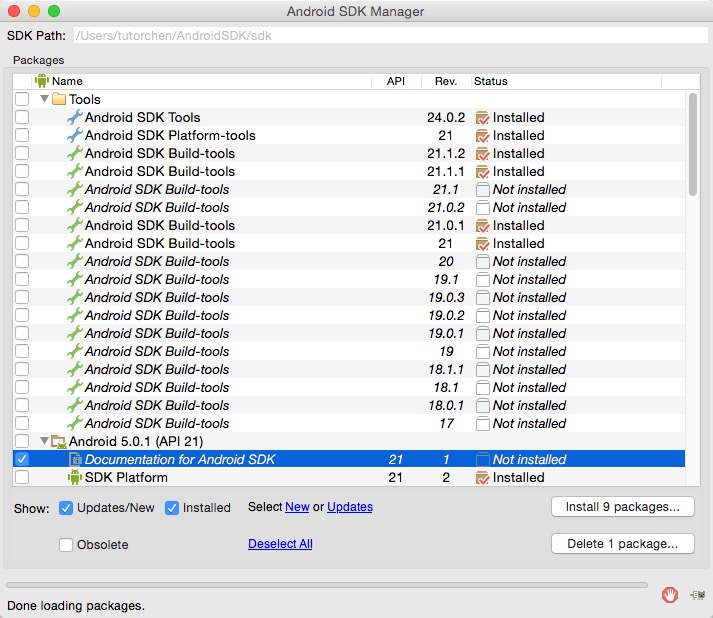Toggle the Installed show filter
Image resolution: width=713 pixels, height=618 pixels.
click(172, 508)
